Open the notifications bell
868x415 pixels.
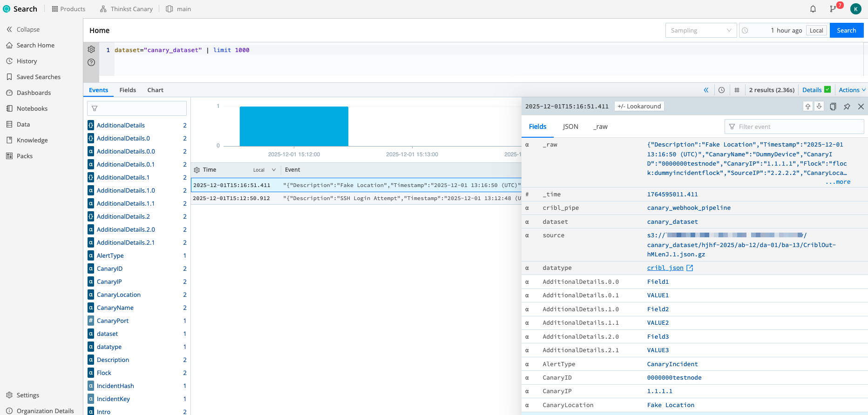(813, 9)
